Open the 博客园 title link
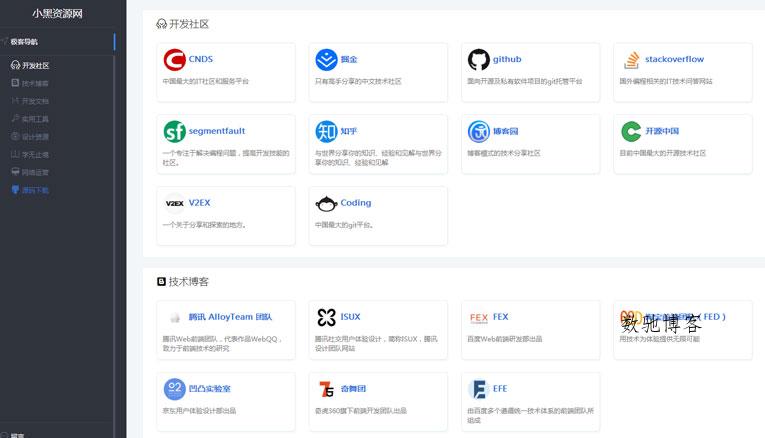Viewport: 765px width, 438px height. point(505,131)
